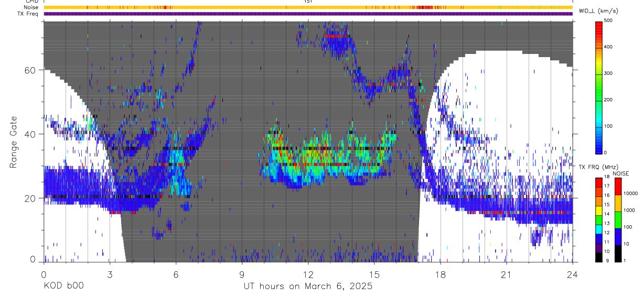Click the cyan swatch in TX FRQ legend
The image size is (644, 297).
(x=599, y=229)
